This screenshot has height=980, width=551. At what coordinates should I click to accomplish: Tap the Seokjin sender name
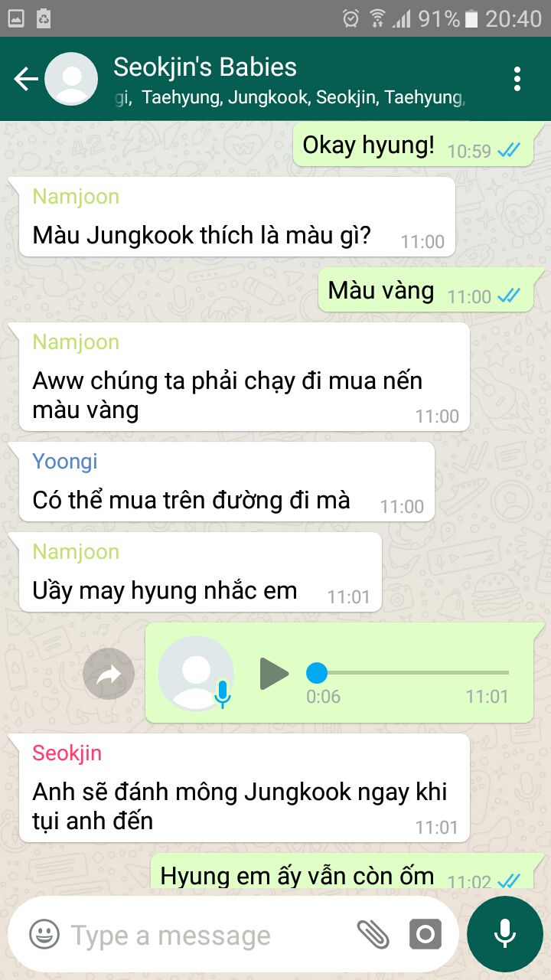(67, 753)
